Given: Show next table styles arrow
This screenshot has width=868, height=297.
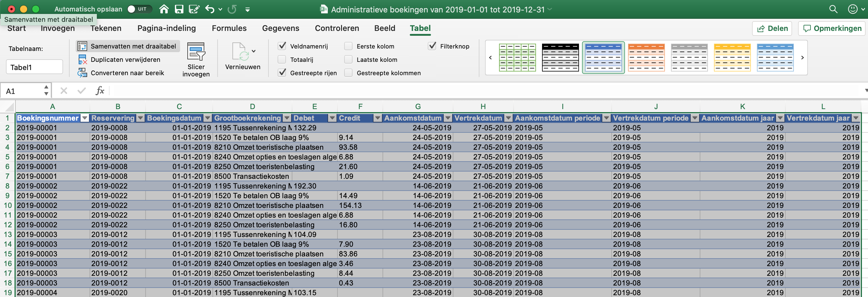Looking at the screenshot, I should (802, 58).
